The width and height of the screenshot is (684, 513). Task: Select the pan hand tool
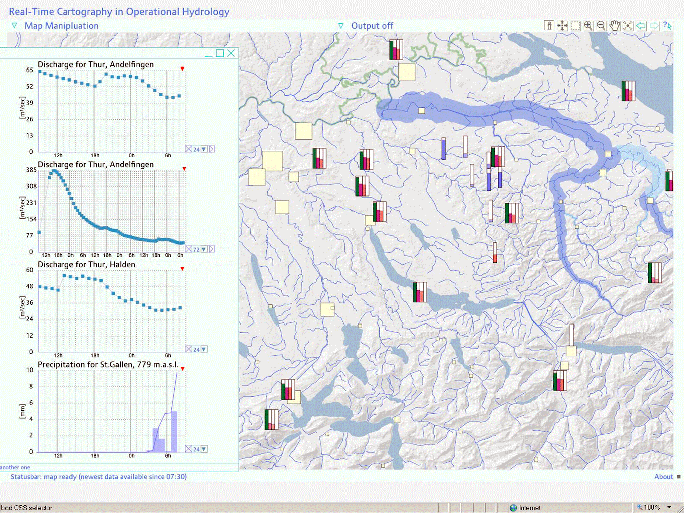click(615, 25)
